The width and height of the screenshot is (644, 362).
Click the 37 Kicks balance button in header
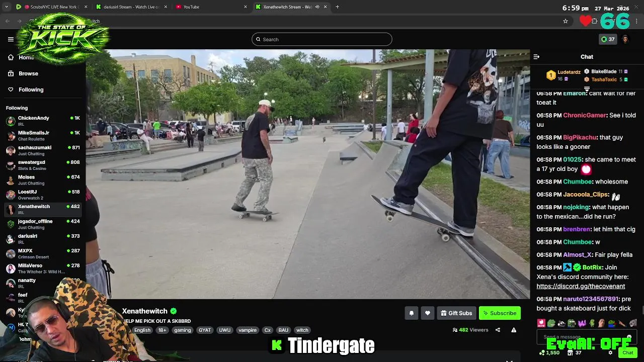click(608, 39)
